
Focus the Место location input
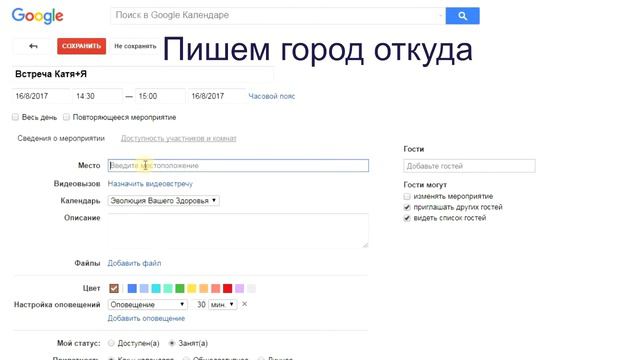238,165
